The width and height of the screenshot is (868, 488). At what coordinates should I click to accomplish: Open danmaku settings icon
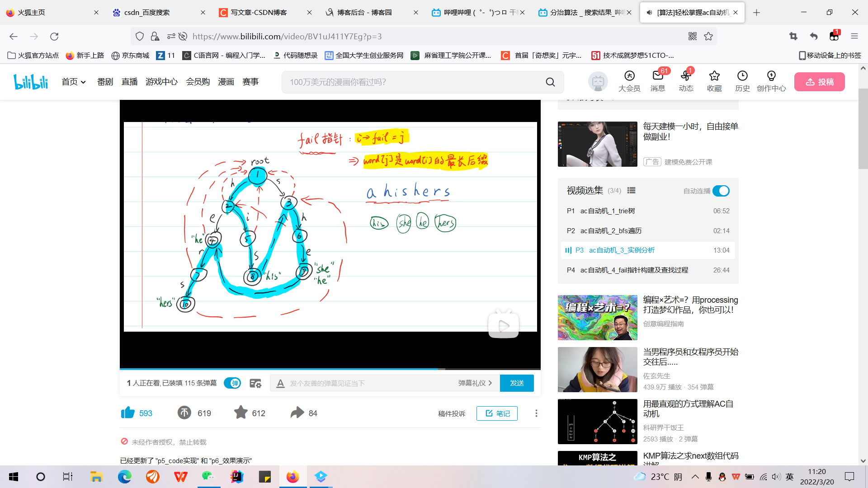click(x=255, y=383)
